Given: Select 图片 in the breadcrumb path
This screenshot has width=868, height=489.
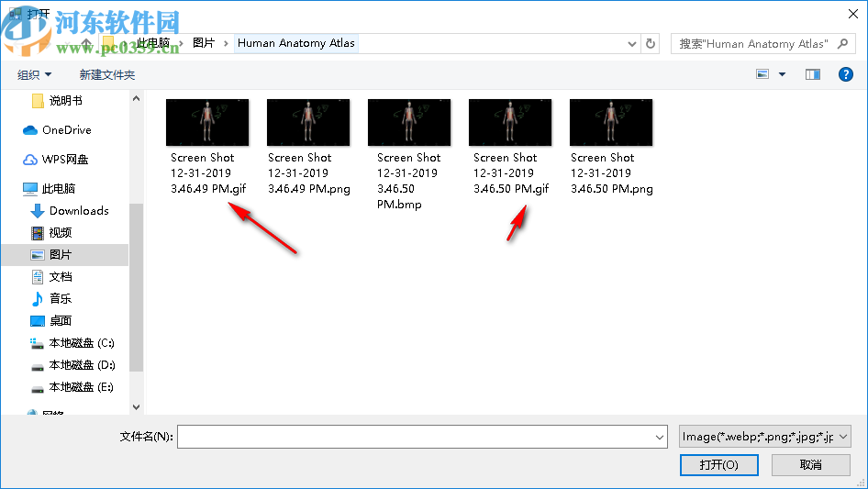Looking at the screenshot, I should 203,42.
